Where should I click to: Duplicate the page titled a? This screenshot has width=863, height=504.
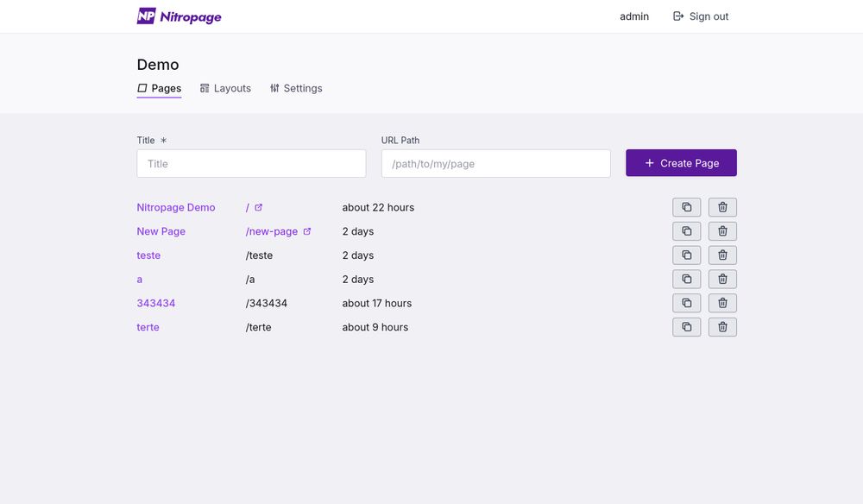(x=686, y=279)
